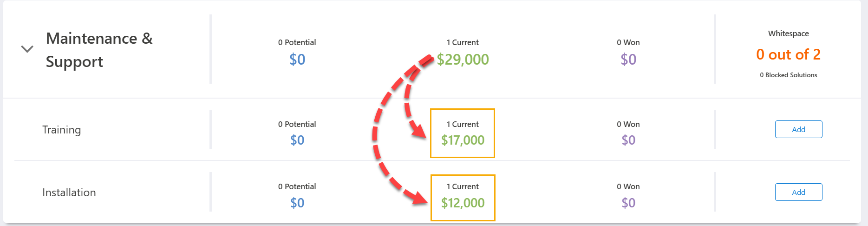
Task: Click the Installation $12,000 current amount
Action: (x=463, y=203)
